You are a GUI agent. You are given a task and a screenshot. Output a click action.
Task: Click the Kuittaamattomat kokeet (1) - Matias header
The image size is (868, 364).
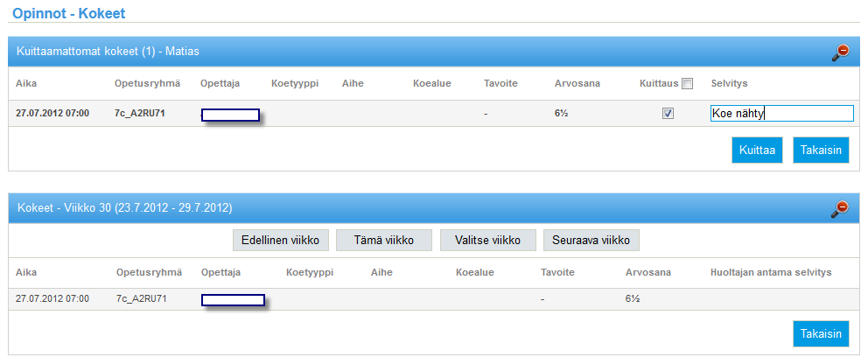pos(108,52)
